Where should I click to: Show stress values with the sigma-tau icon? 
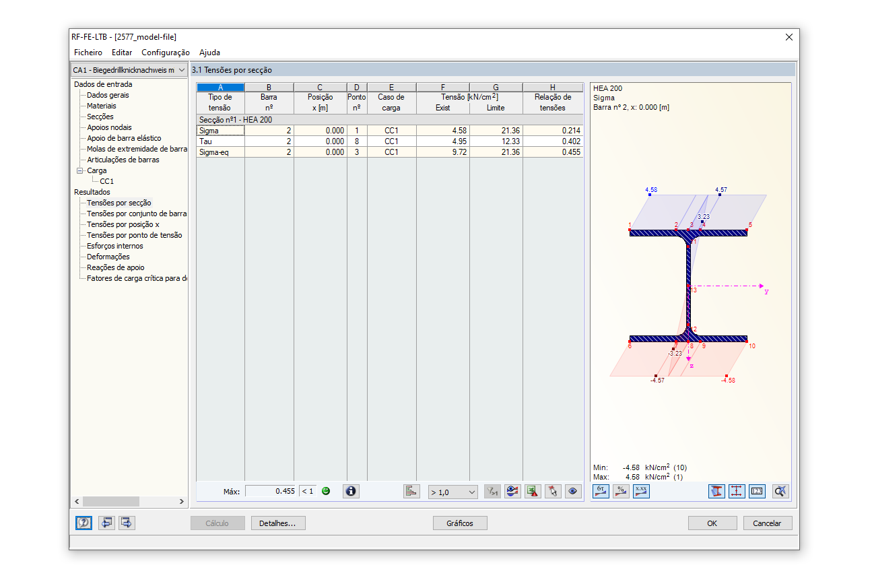coord(601,491)
